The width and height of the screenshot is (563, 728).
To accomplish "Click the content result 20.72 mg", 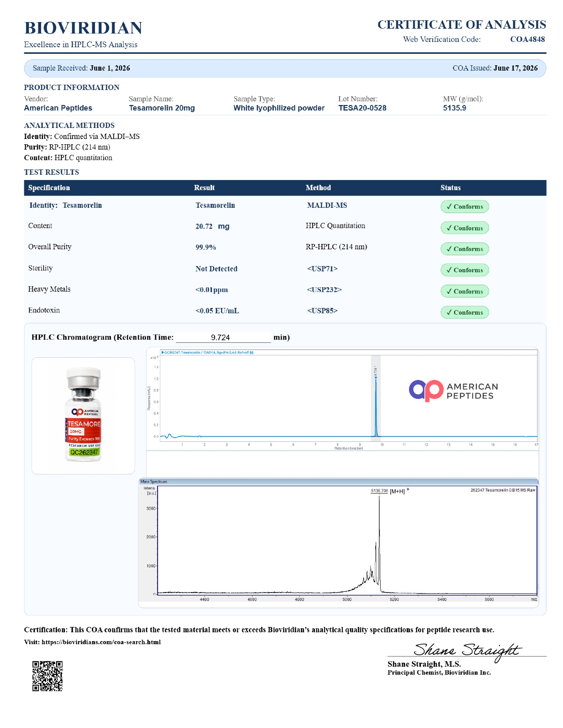I will 212,226.
